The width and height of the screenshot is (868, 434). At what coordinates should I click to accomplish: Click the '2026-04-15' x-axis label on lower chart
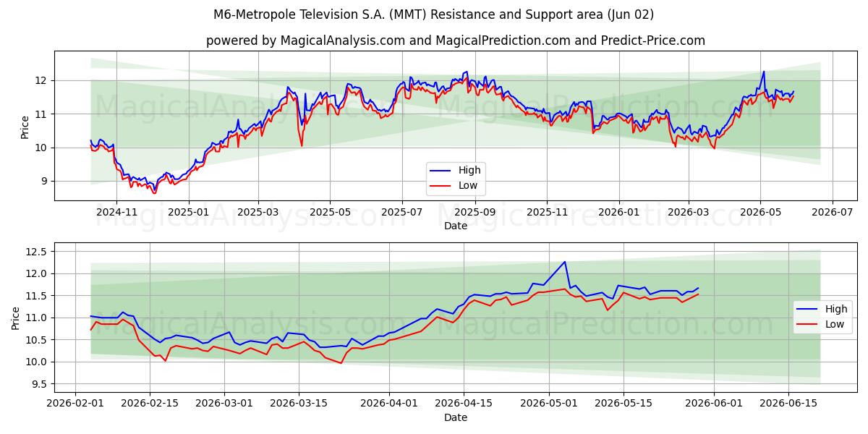[464, 403]
